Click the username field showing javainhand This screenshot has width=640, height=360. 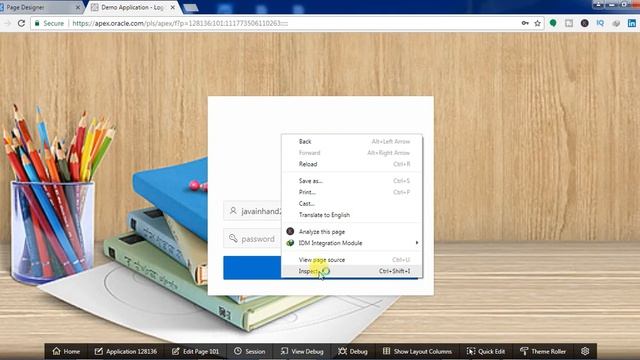[x=252, y=211]
